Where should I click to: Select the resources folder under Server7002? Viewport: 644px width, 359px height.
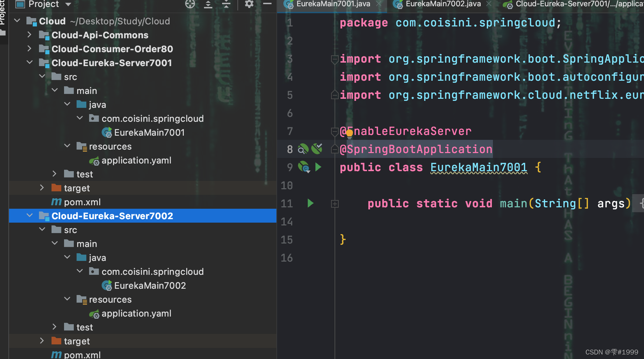click(x=104, y=300)
